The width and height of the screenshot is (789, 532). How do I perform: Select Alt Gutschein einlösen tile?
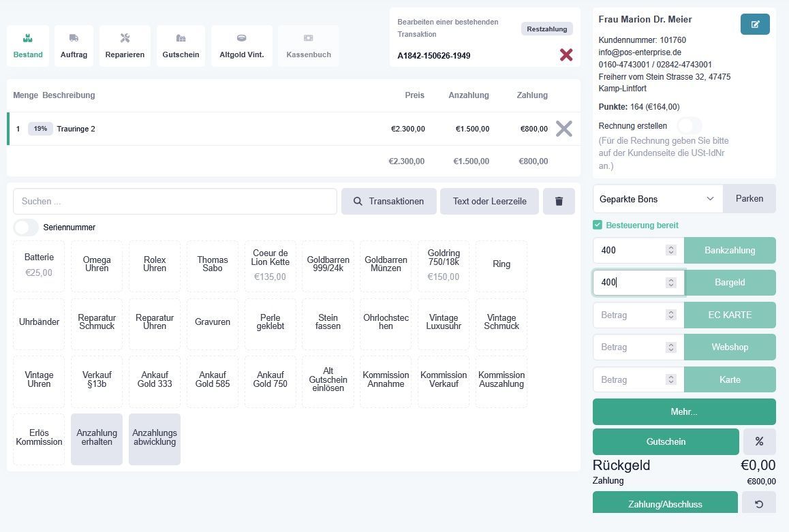coord(328,381)
